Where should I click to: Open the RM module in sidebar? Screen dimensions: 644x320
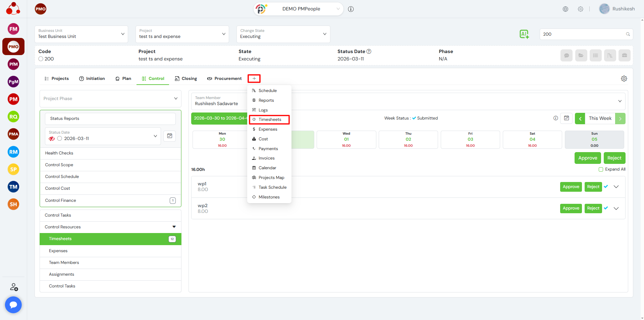13,152
